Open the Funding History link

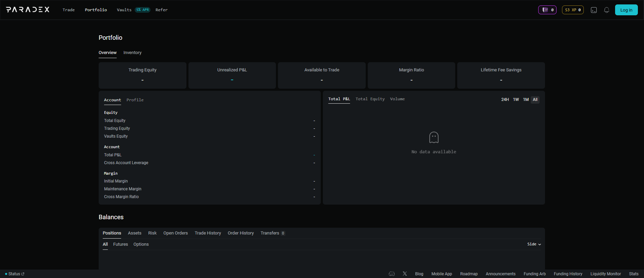[568, 274]
